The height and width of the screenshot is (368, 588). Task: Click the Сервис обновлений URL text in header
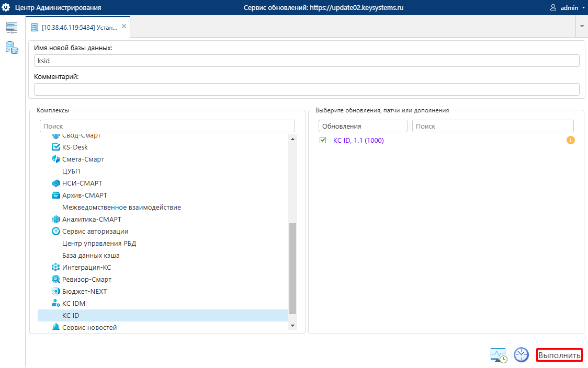324,7
